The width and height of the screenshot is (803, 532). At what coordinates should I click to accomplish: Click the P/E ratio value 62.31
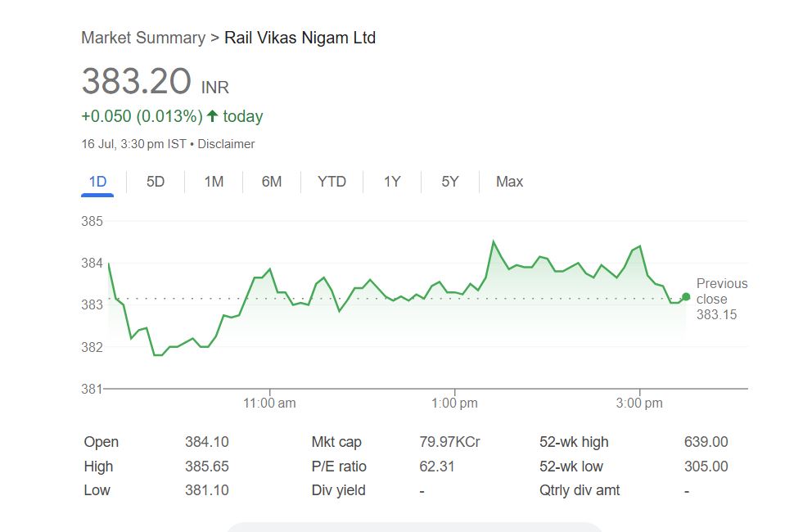click(437, 467)
